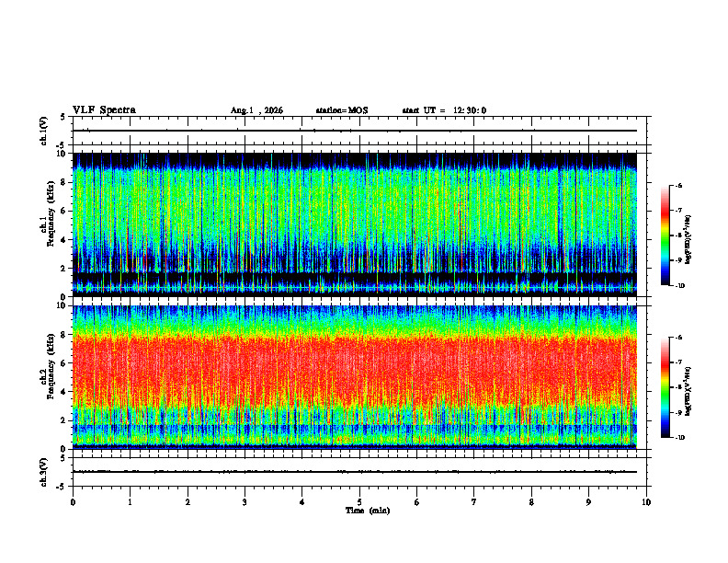
Task: Click the ch.3 voltage waveform trace
Action: click(x=354, y=472)
